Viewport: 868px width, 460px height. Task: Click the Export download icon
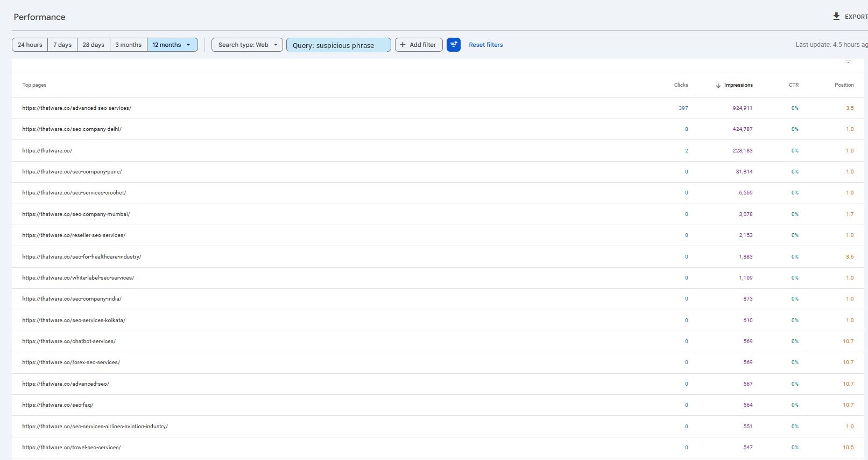point(836,16)
